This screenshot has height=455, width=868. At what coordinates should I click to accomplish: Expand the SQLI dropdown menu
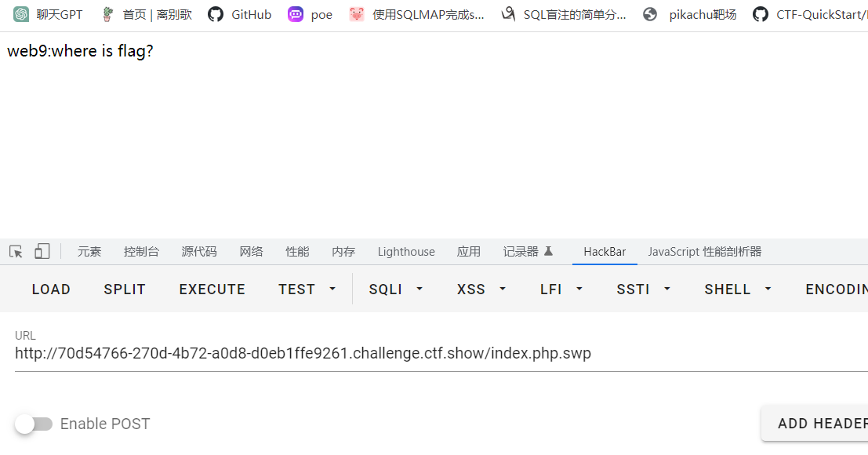[x=396, y=289]
